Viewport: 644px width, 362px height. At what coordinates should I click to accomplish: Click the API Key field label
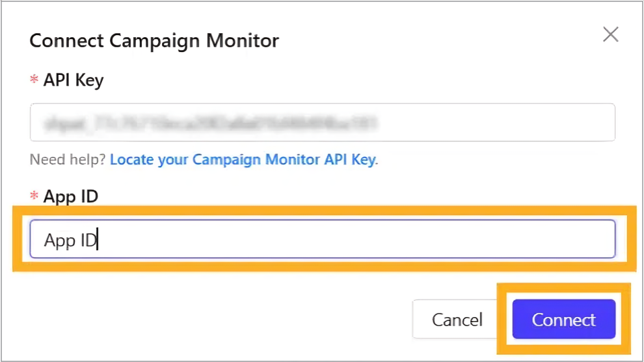pyautogui.click(x=73, y=80)
